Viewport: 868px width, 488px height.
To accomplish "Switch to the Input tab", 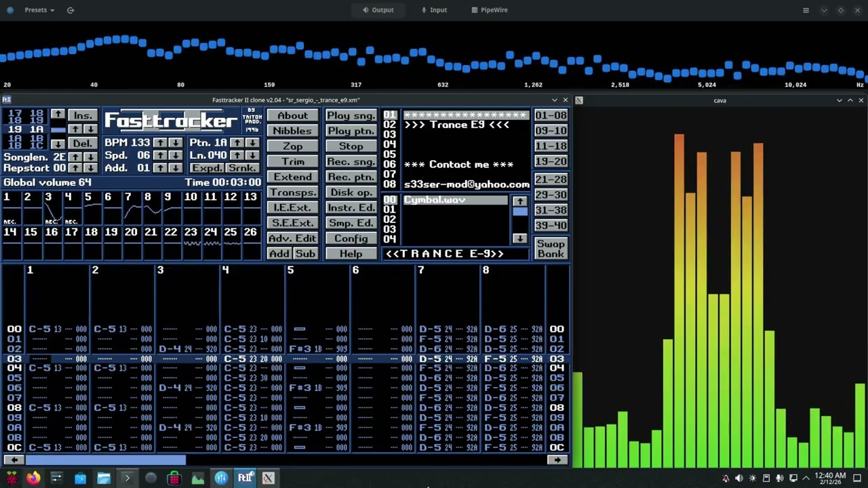I will pos(434,10).
